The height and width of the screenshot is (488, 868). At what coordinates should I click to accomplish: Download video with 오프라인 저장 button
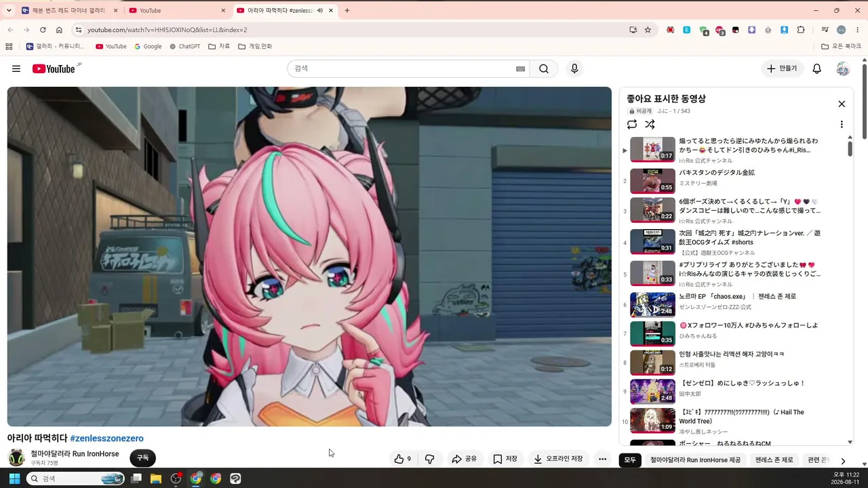558,459
